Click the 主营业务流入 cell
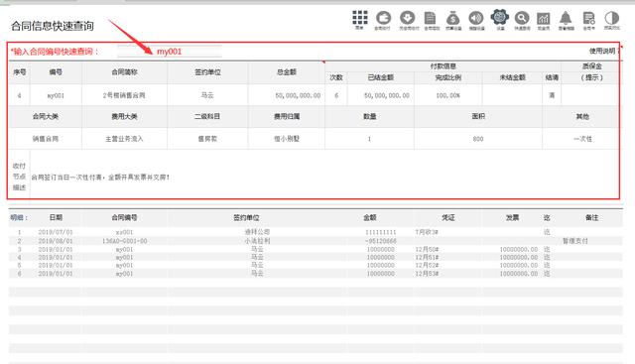 (x=124, y=139)
